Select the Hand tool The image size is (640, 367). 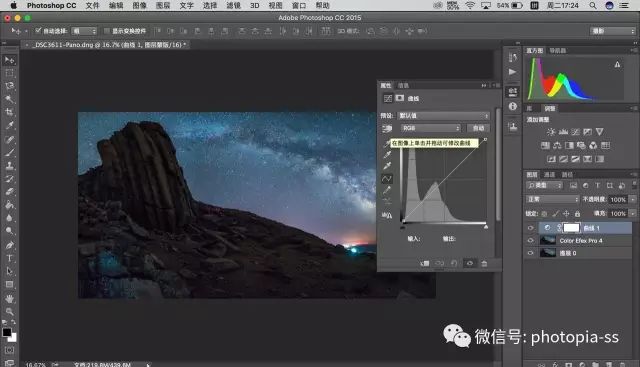pyautogui.click(x=9, y=298)
